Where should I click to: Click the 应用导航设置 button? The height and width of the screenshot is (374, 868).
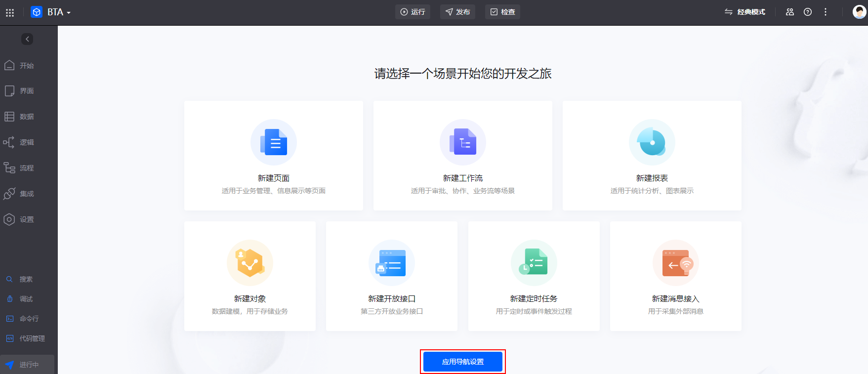click(x=463, y=362)
